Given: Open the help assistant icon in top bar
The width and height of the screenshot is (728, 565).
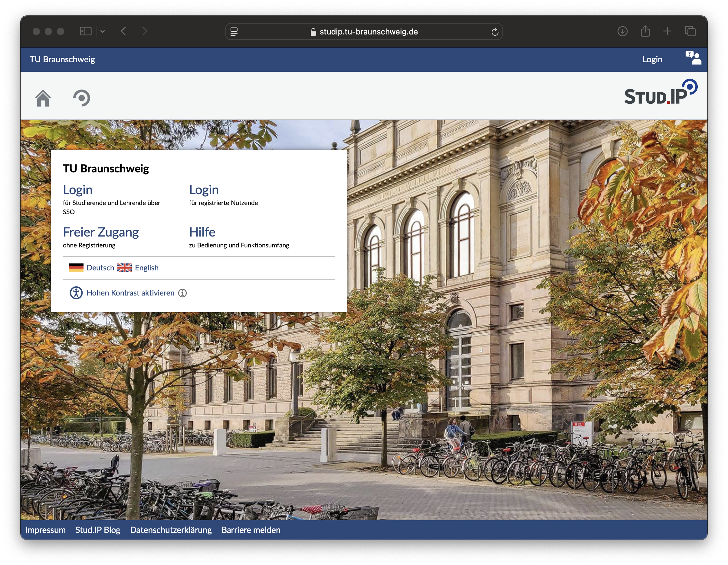Looking at the screenshot, I should pyautogui.click(x=693, y=58).
